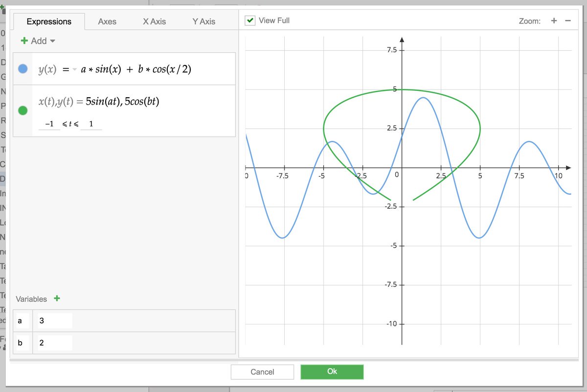Click the t lower bound field -1
The image size is (587, 392).
(49, 124)
